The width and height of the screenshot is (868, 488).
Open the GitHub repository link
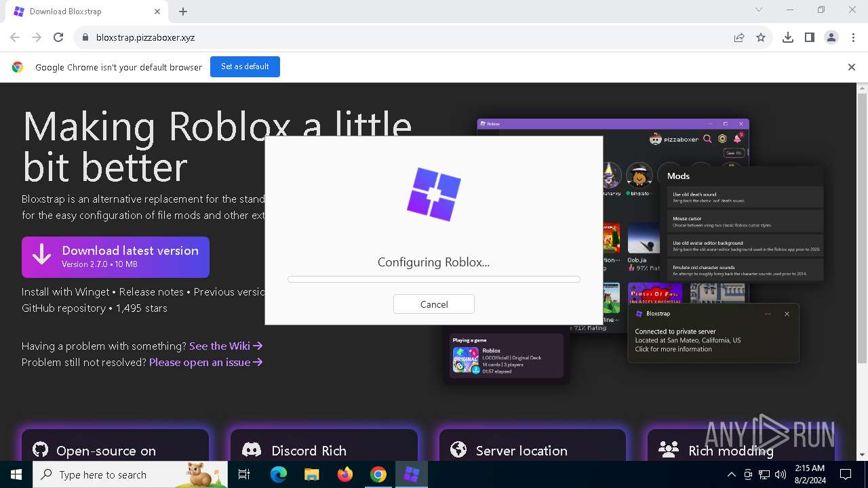[x=63, y=308]
